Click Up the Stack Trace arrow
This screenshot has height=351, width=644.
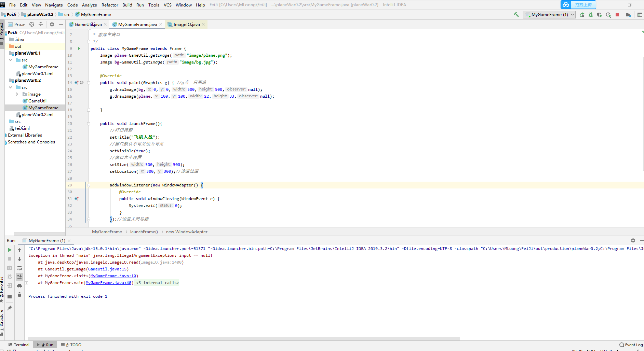click(x=19, y=250)
